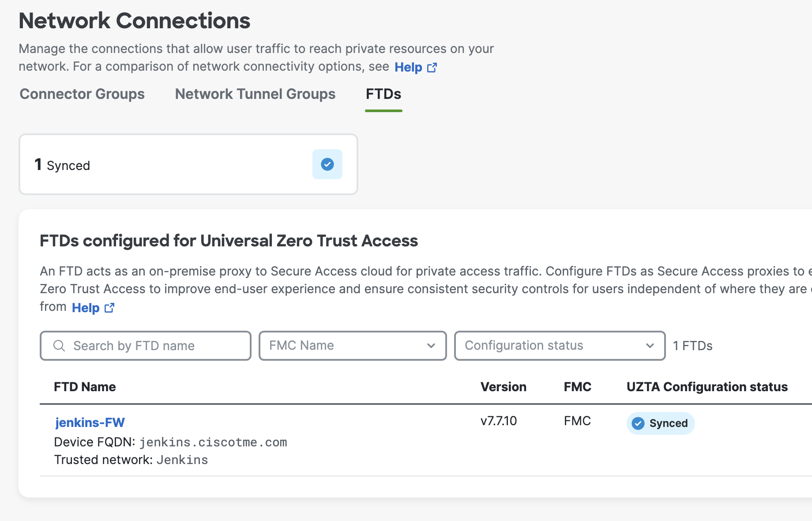Open the jenkins-FW device link
Image resolution: width=812 pixels, height=521 pixels.
coord(90,423)
